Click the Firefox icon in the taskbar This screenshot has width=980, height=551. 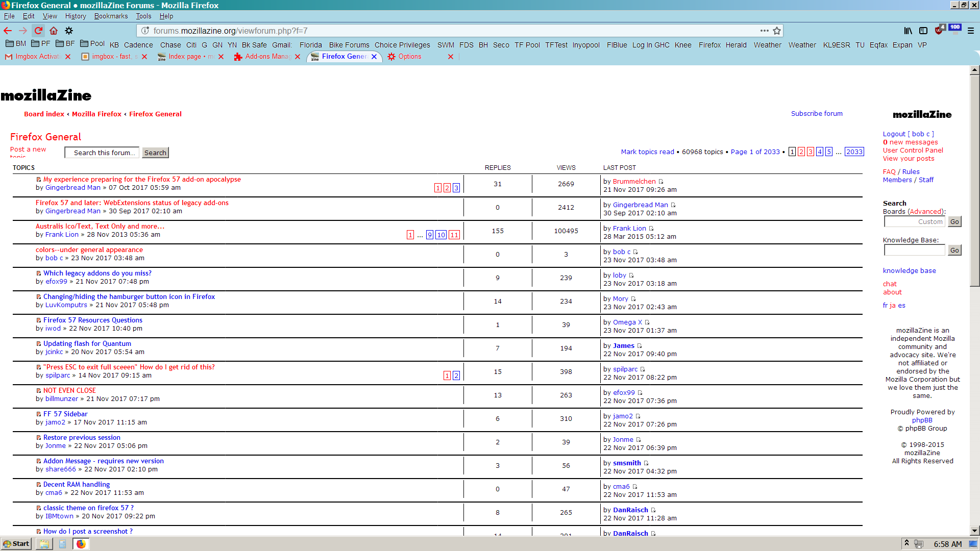(81, 544)
